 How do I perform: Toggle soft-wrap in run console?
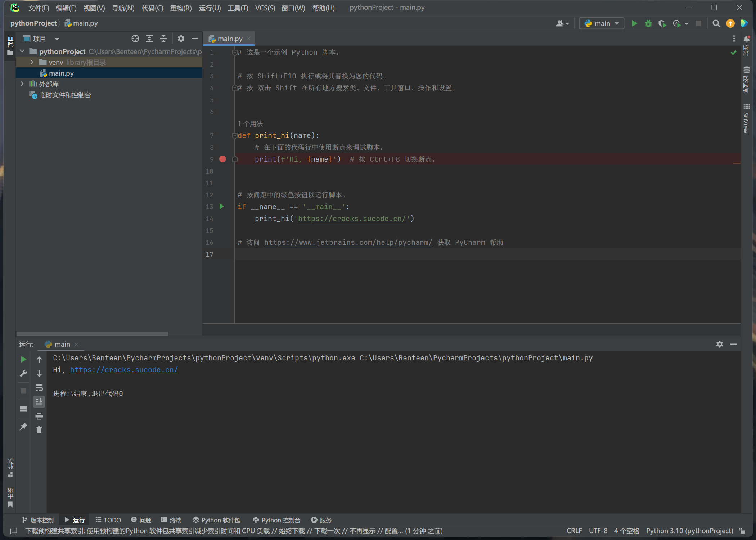point(39,388)
